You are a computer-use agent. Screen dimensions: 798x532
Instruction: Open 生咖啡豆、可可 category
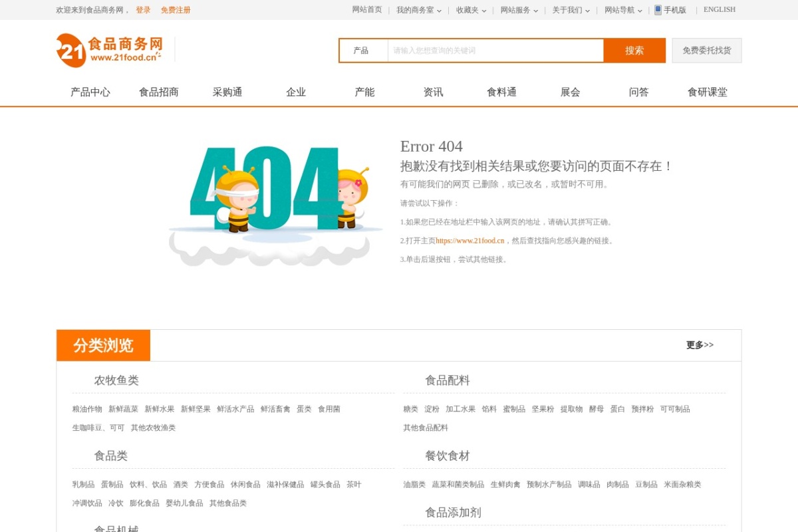[x=98, y=428]
